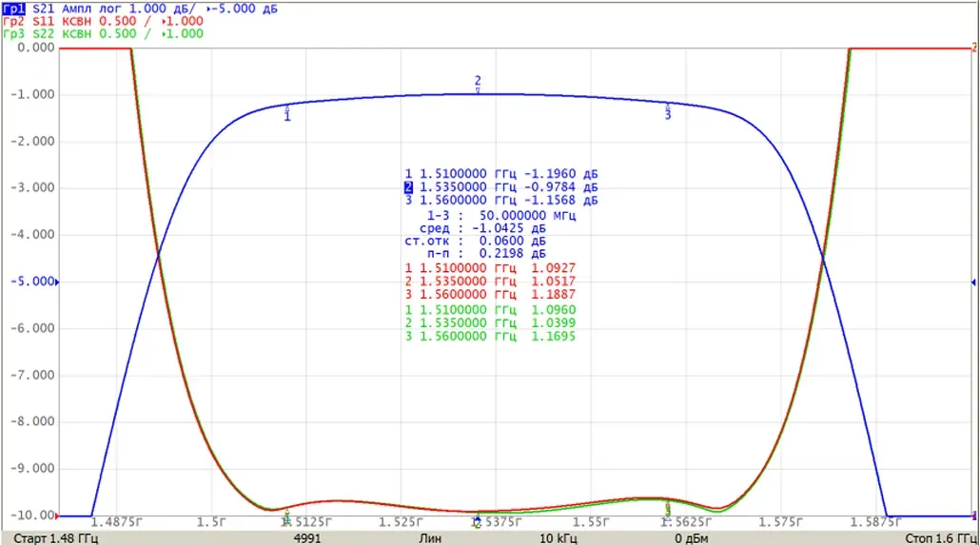The image size is (980, 545).
Task: Click the '1-3 : 50.000000 МГц' span readout
Action: point(501,215)
